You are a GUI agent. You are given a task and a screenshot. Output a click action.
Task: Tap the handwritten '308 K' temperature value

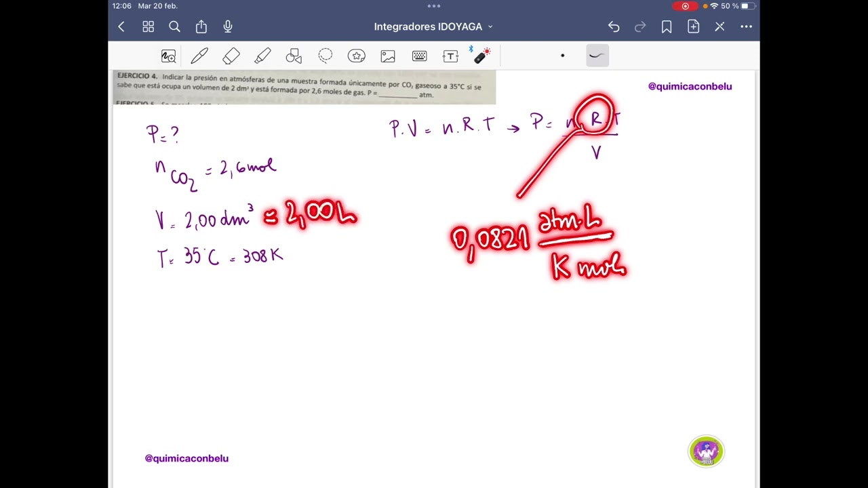click(262, 256)
